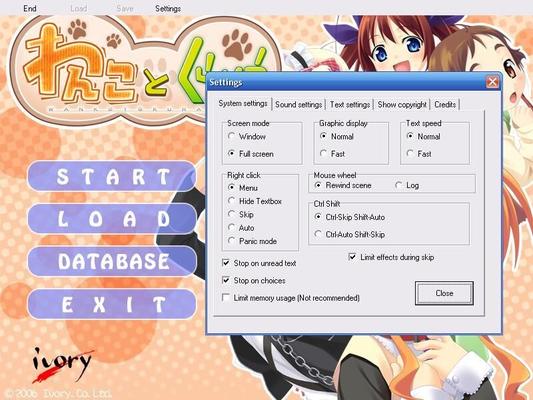Switch to the System settings tab

point(243,103)
